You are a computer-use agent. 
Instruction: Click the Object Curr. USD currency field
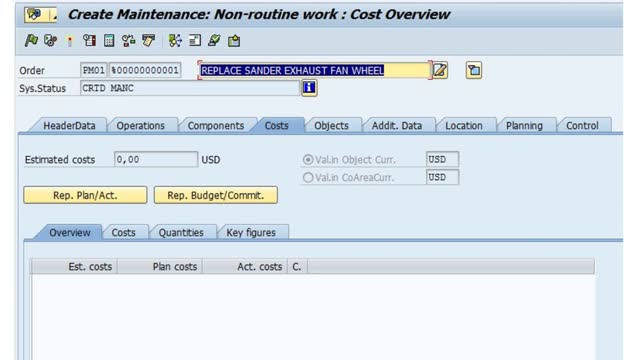[x=442, y=159]
